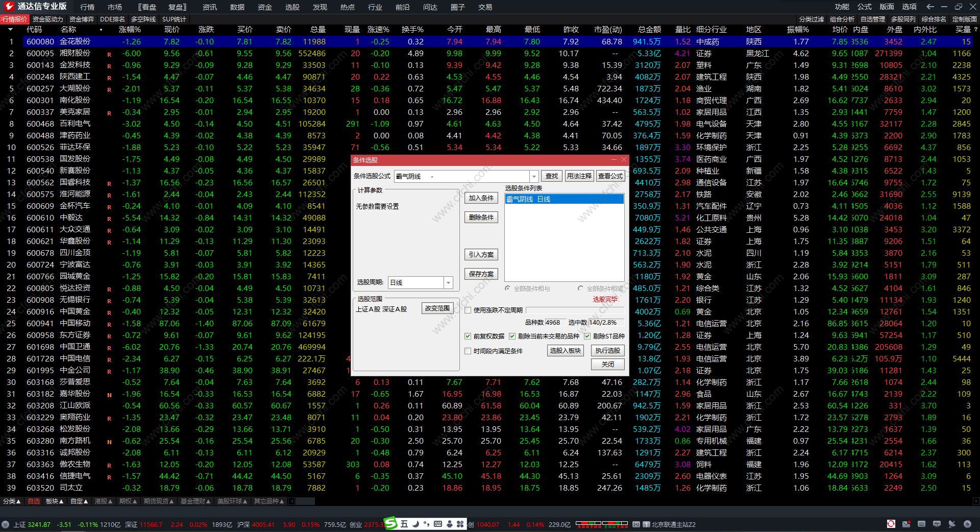Click the 执行选股 button

[608, 351]
